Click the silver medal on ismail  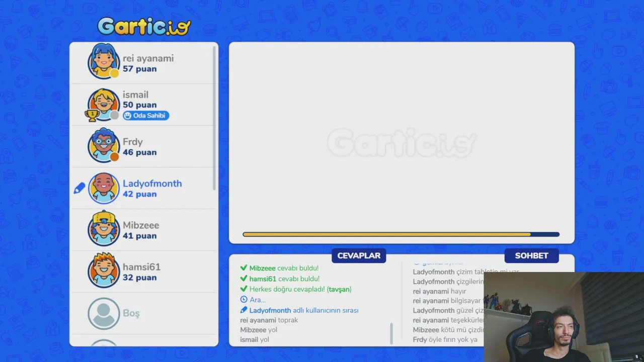point(115,115)
